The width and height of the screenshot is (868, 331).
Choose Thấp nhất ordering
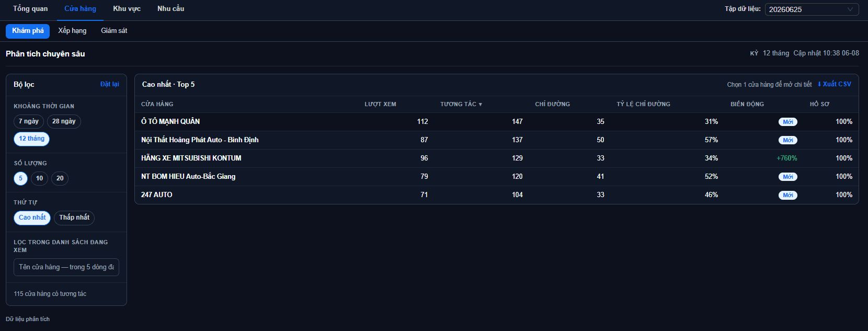pyautogui.click(x=74, y=218)
